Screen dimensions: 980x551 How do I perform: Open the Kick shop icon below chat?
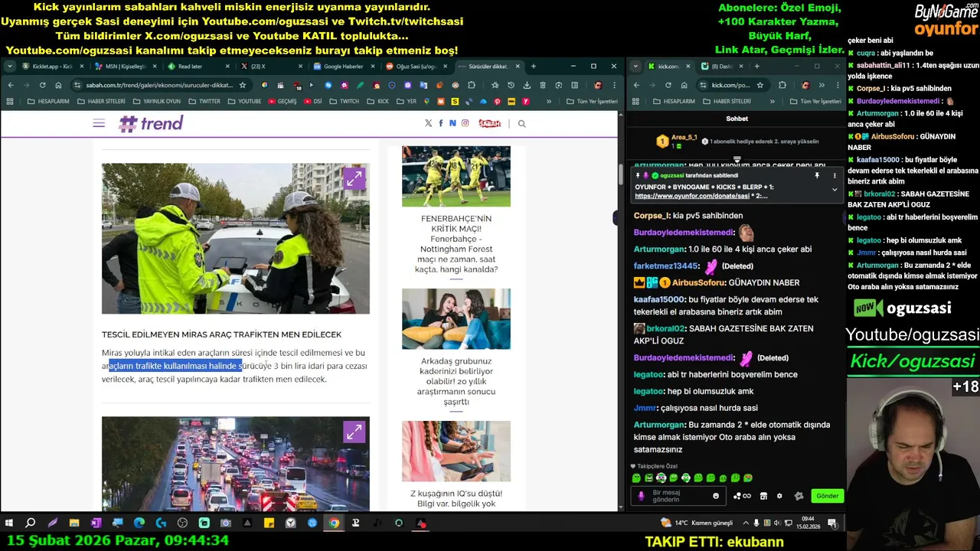763,496
